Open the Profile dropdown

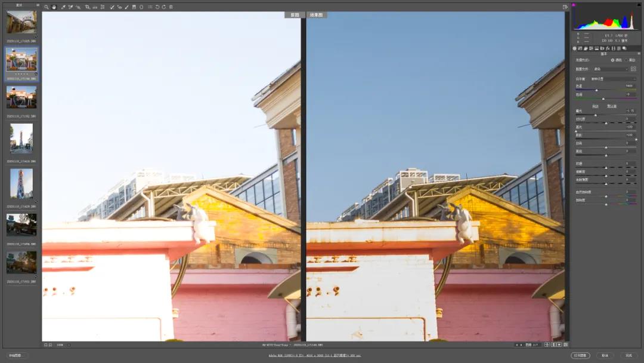[x=611, y=69]
